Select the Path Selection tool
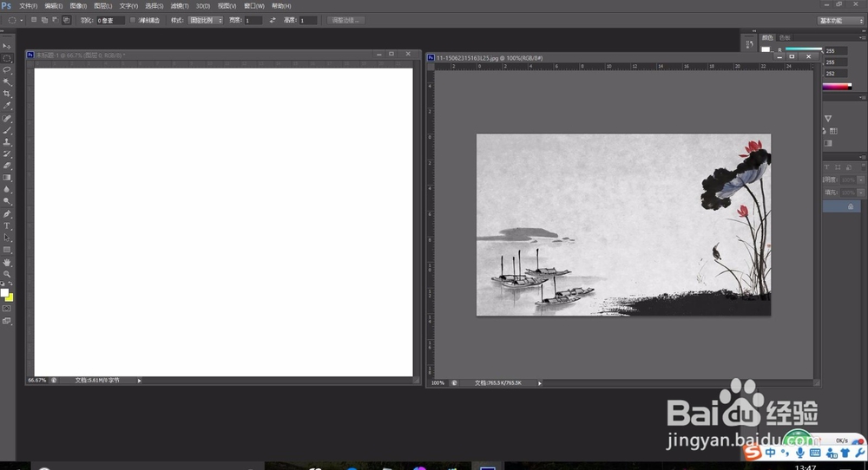This screenshot has width=868, height=470. (7, 238)
